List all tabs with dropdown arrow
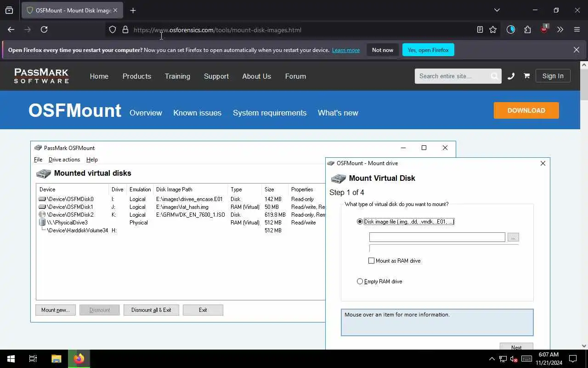Image resolution: width=588 pixels, height=368 pixels. [x=497, y=10]
